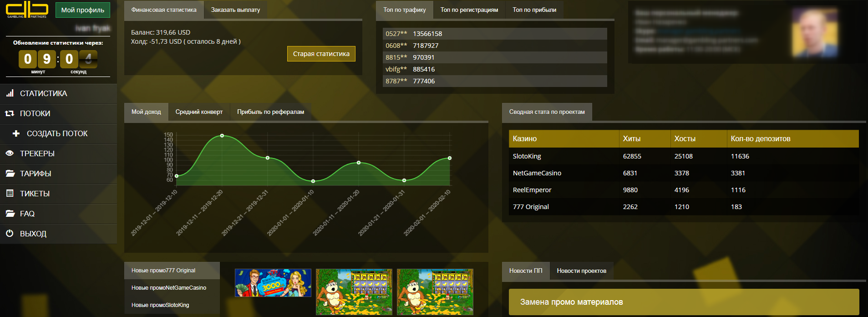This screenshot has width=868, height=317.
Task: Click the power icon next to ВЫХОД
Action: (10, 234)
